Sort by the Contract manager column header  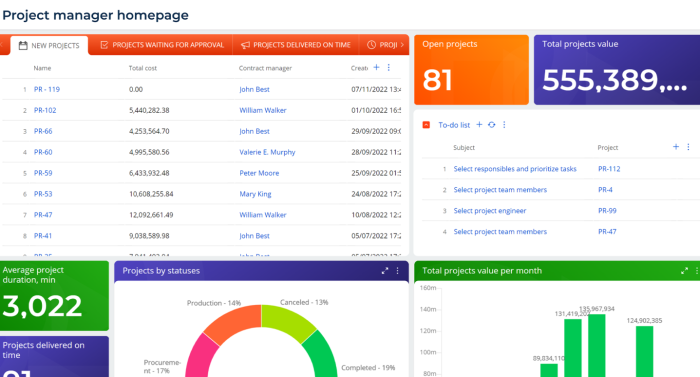(x=265, y=68)
